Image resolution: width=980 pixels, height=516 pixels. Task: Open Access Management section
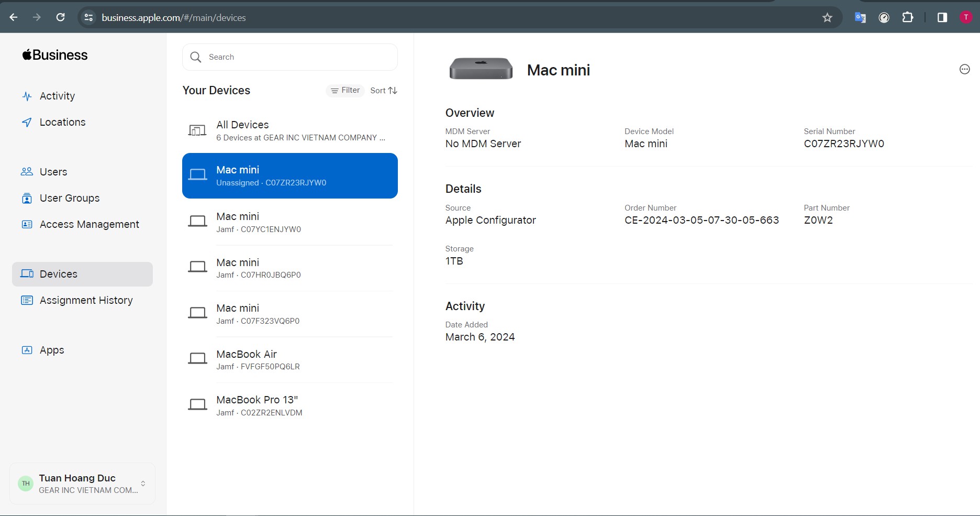tap(89, 224)
